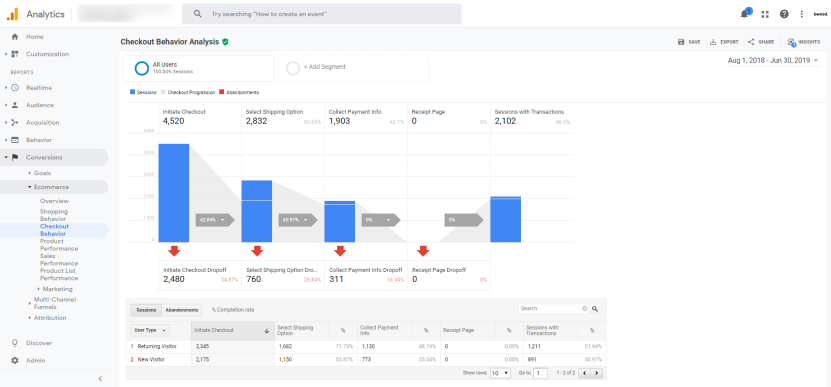Open the Insights icon
The width and height of the screenshot is (831, 387).
tap(791, 42)
